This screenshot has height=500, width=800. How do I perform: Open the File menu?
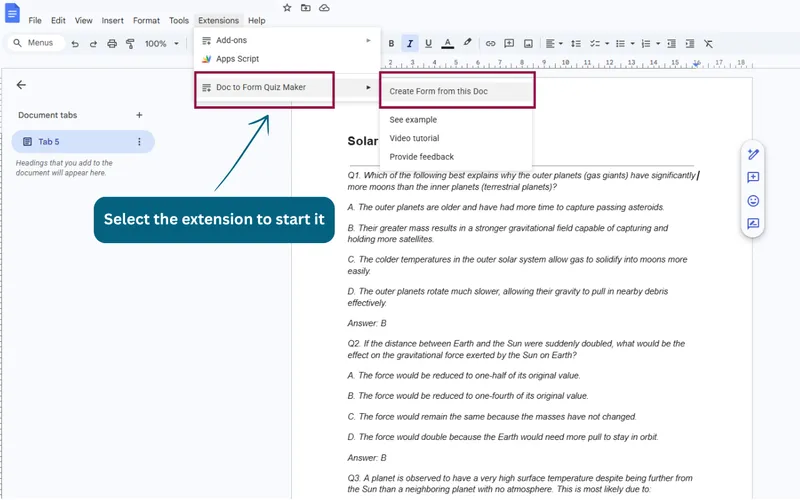[35, 20]
